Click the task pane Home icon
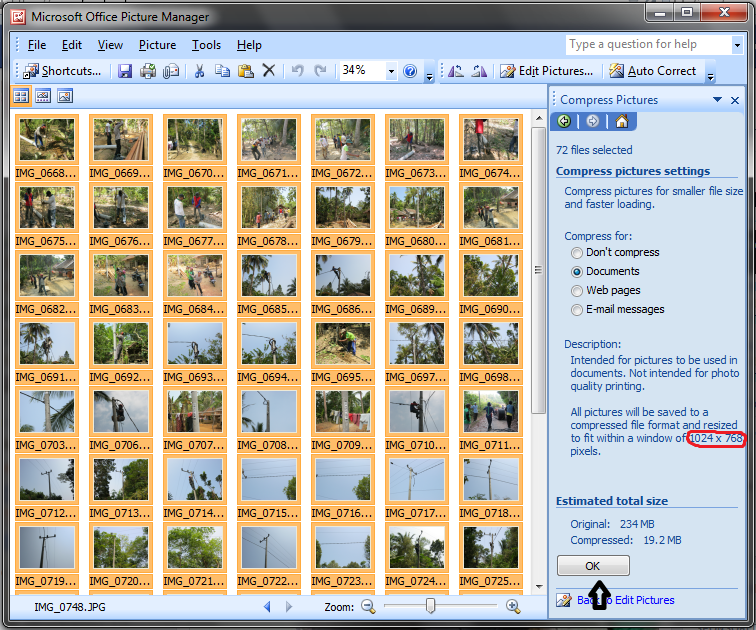This screenshot has width=756, height=630. (621, 121)
